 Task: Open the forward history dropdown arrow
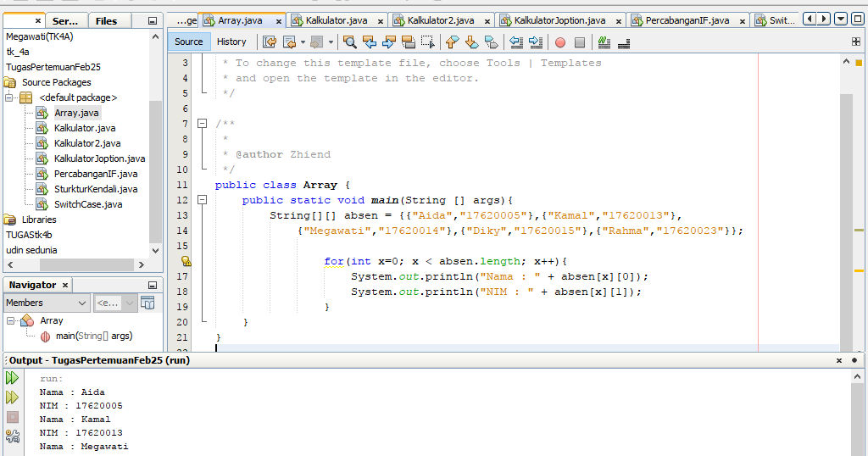[331, 42]
